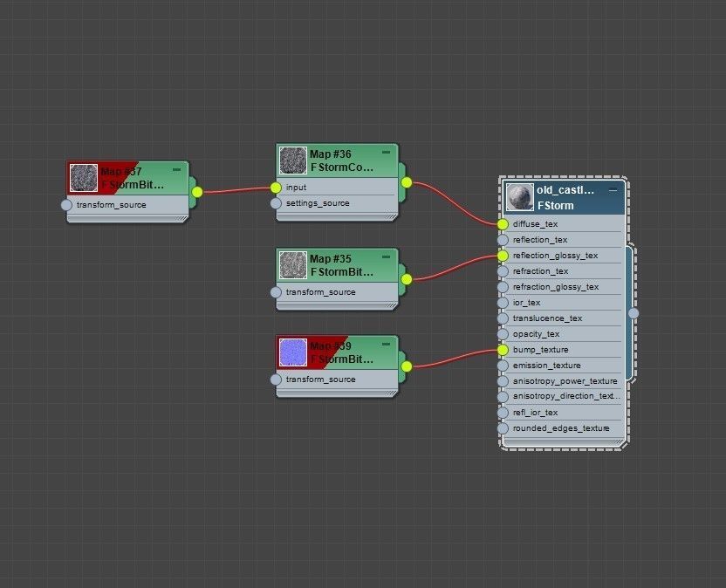Collapse the Map #37 node
The image size is (726, 588).
pos(176,170)
